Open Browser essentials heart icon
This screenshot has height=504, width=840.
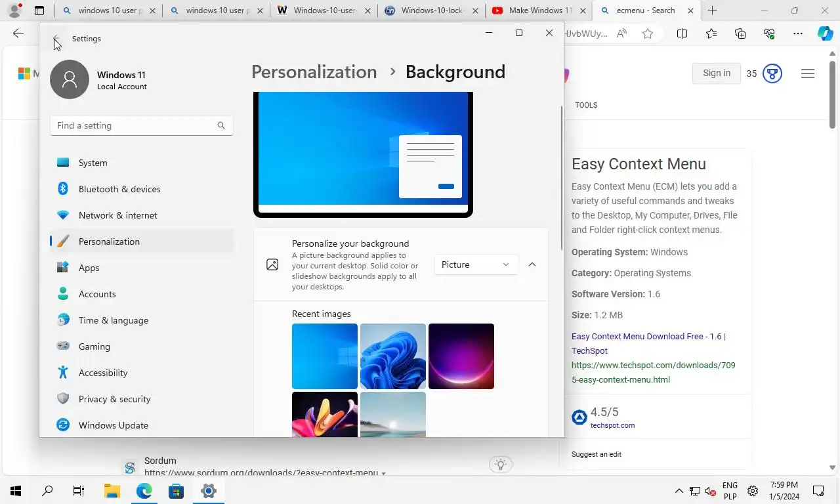pos(769,34)
